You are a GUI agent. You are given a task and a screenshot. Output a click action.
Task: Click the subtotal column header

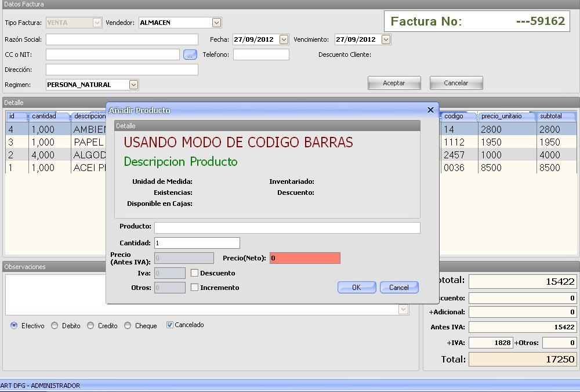pos(554,116)
